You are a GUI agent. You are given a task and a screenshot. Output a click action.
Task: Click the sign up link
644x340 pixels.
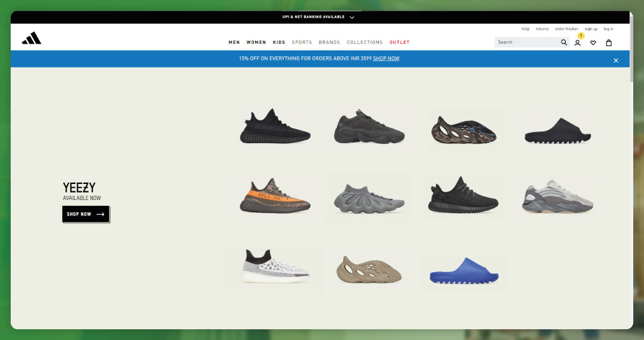pos(591,29)
